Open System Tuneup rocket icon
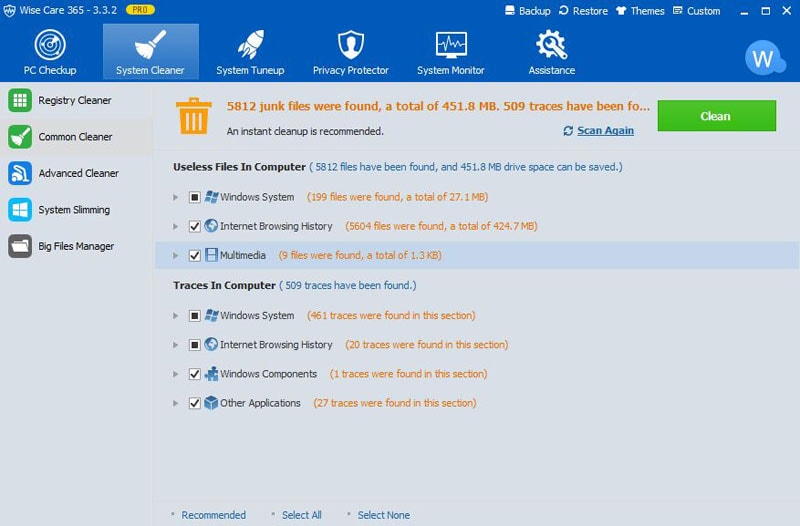Viewport: 800px width, 526px height. [x=251, y=45]
